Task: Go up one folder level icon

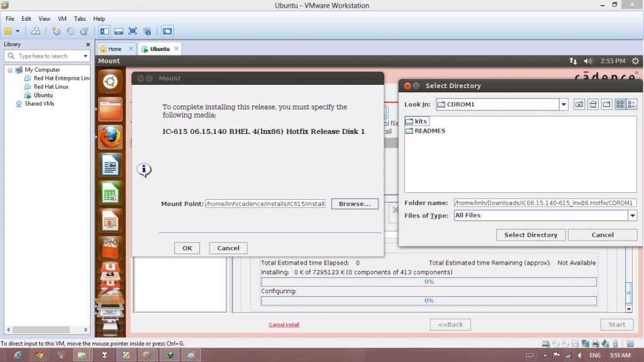Action: click(x=579, y=104)
